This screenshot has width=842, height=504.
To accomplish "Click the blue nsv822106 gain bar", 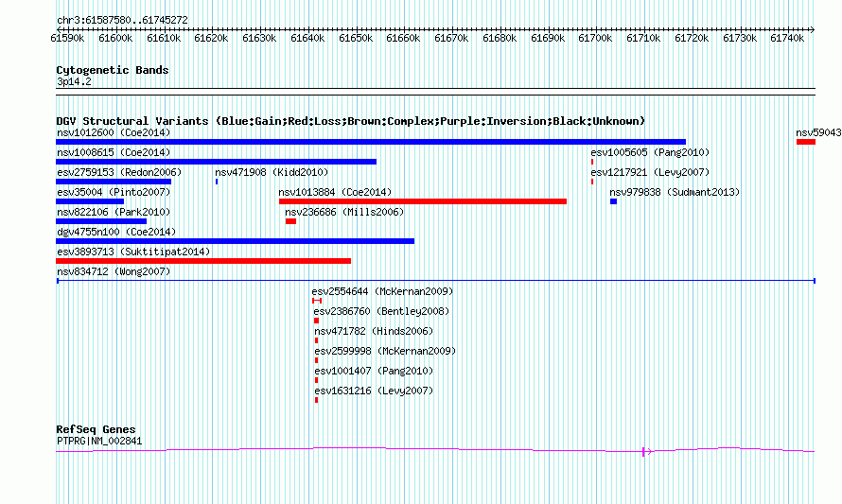I will 101,221.
